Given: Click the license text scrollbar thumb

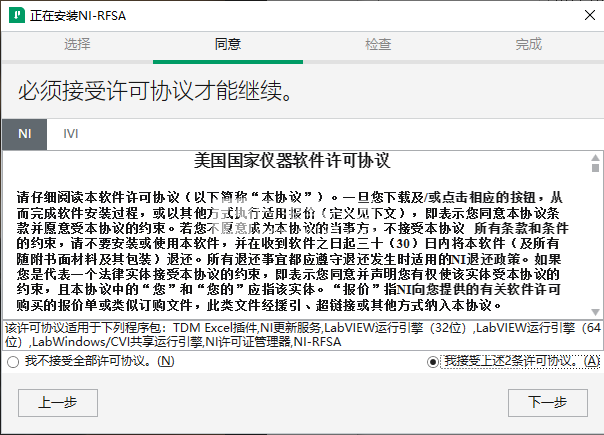Looking at the screenshot, I should coord(595,168).
